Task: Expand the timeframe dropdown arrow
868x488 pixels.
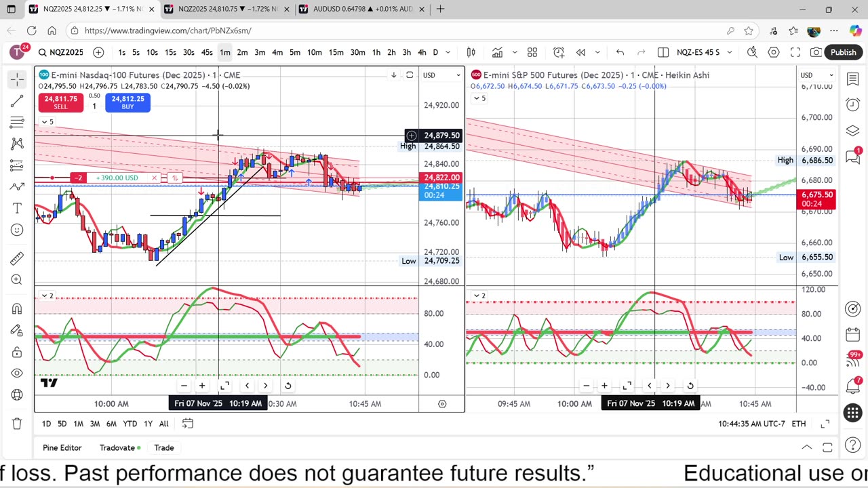Action: pos(448,52)
